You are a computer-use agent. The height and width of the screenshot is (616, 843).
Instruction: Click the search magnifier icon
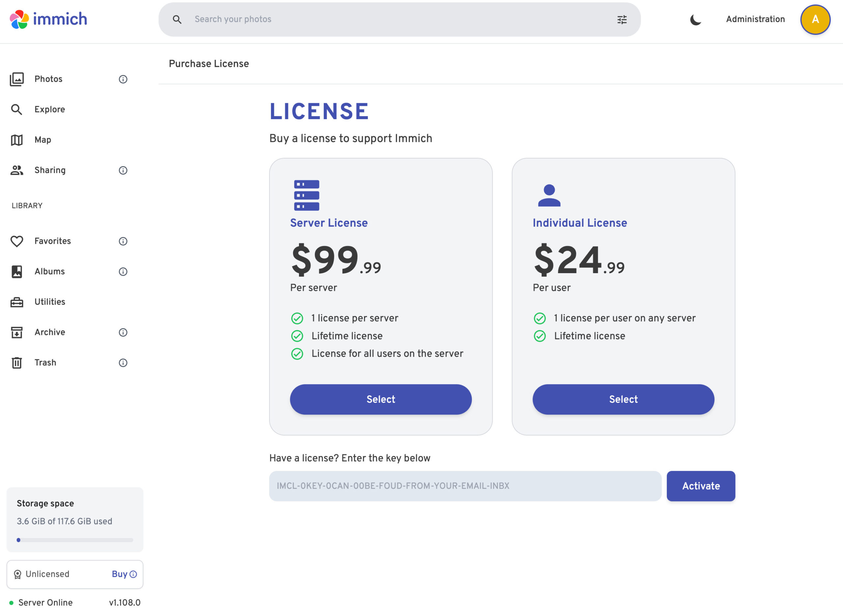tap(177, 19)
